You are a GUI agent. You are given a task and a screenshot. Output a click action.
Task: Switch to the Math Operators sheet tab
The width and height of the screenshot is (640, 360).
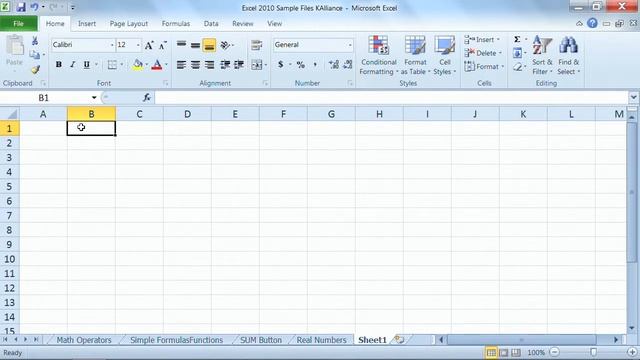click(x=84, y=340)
